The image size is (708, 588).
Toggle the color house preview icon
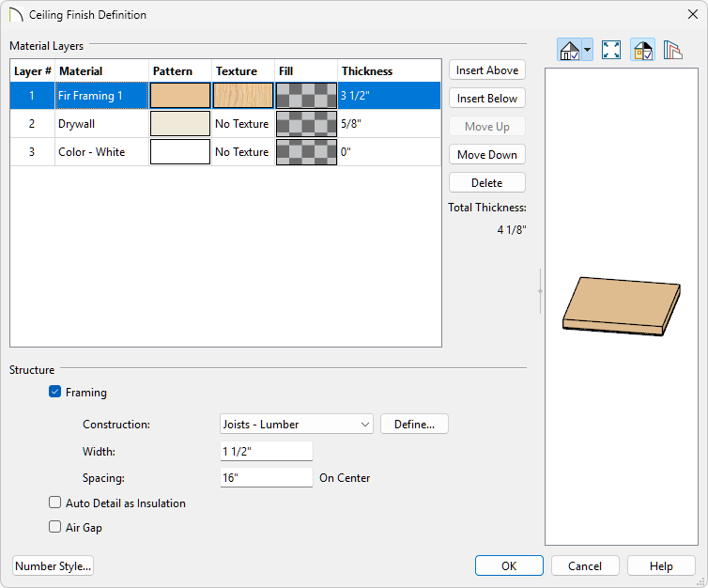(643, 51)
